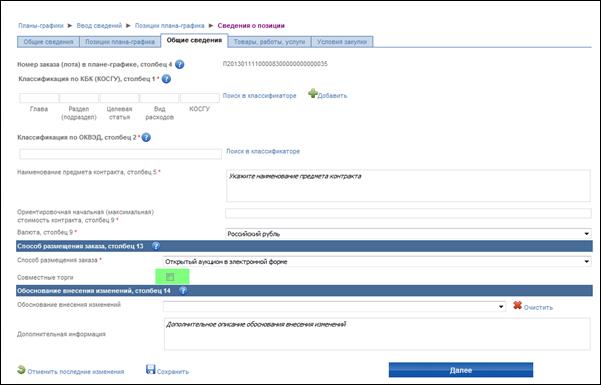This screenshot has height=385, width=601.
Task: Open the Валюта Российский рубль dropdown
Action: pyautogui.click(x=408, y=234)
